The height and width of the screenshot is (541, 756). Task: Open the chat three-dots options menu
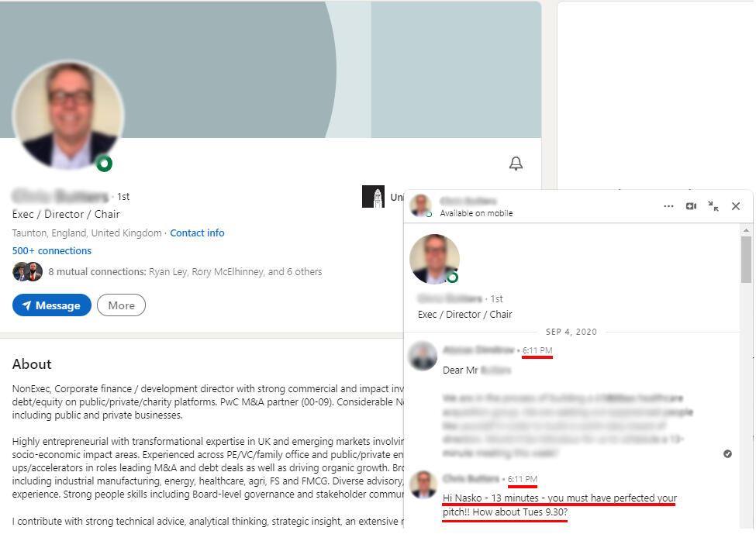click(x=668, y=206)
